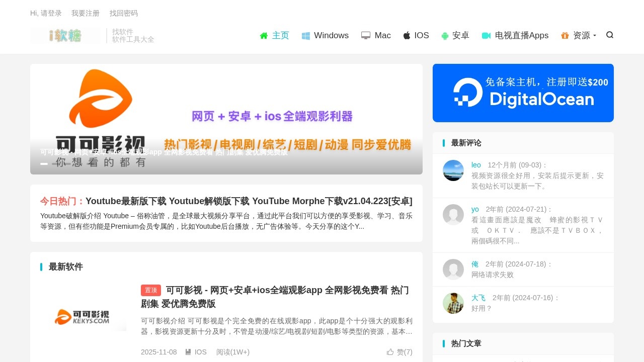The height and width of the screenshot is (362, 644).
Task: Click the 请登录 login link
Action: point(51,13)
